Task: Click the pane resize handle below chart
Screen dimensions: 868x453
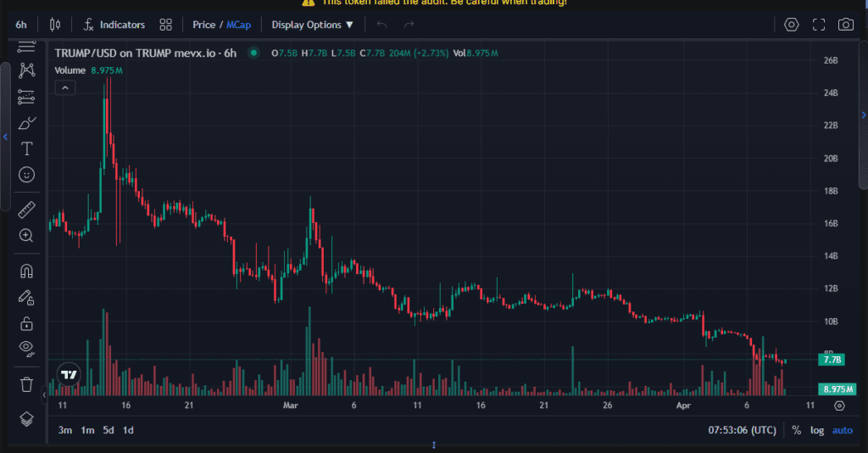Action: pyautogui.click(x=434, y=445)
